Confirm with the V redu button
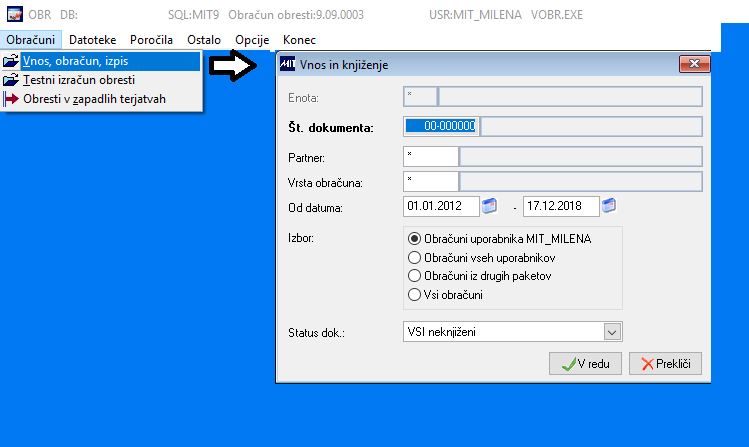Image resolution: width=749 pixels, height=447 pixels. (x=585, y=364)
